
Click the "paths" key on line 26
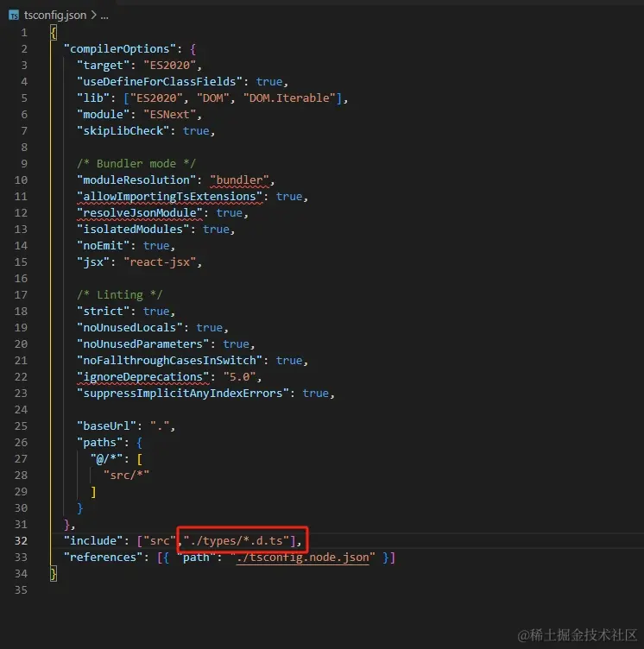100,443
